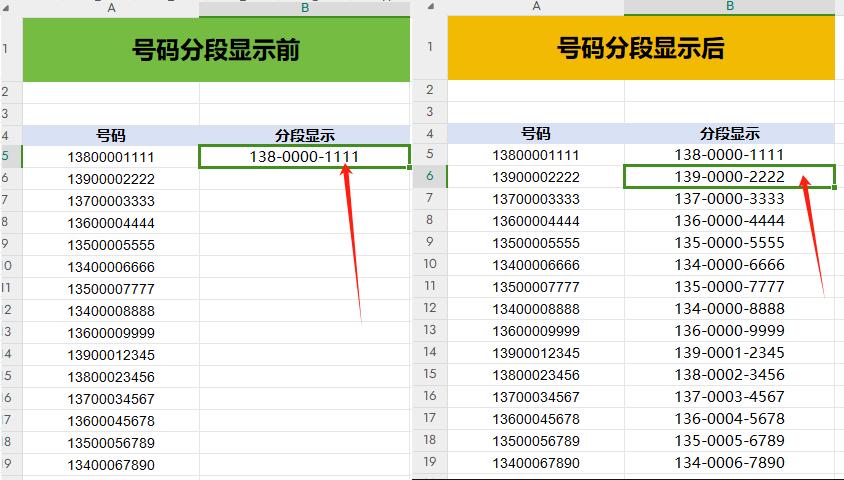This screenshot has height=480, width=844.
Task: Click cell 136-0000-4444
Action: [730, 221]
